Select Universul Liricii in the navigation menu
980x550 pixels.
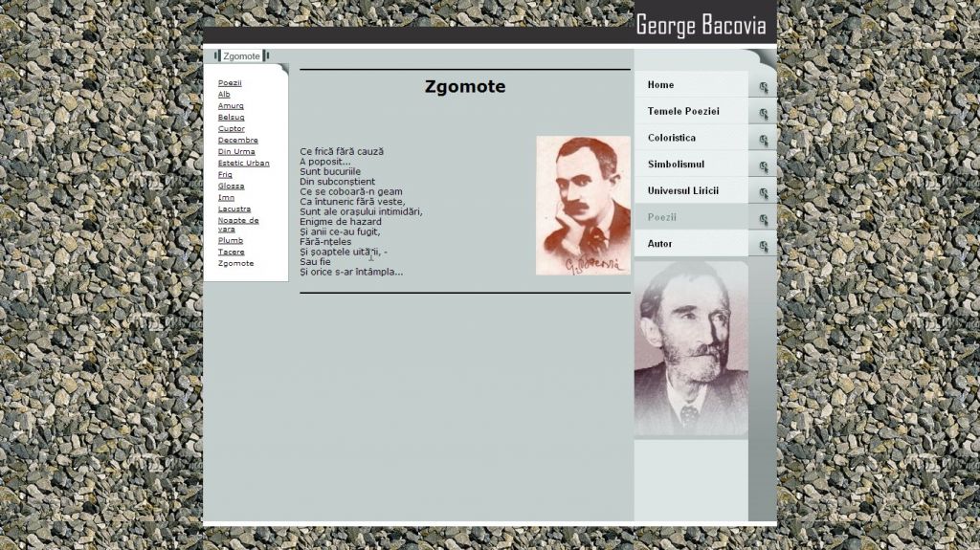[682, 191]
